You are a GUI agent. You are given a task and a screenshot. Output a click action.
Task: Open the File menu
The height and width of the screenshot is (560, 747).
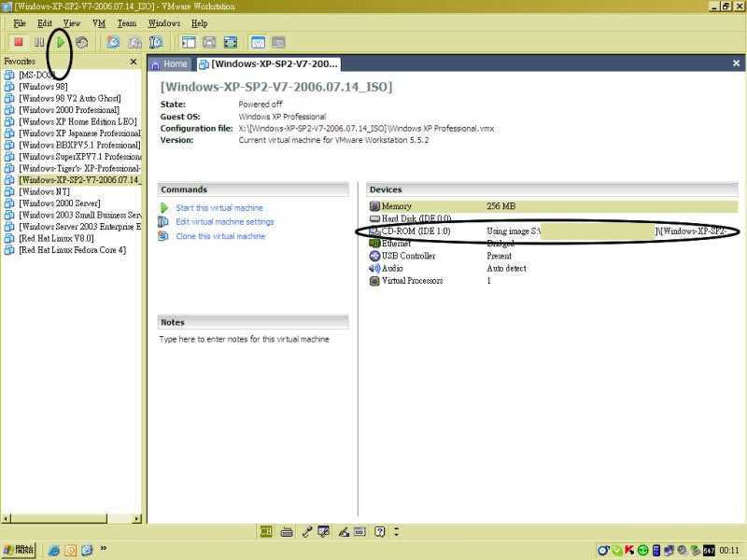pyautogui.click(x=20, y=23)
